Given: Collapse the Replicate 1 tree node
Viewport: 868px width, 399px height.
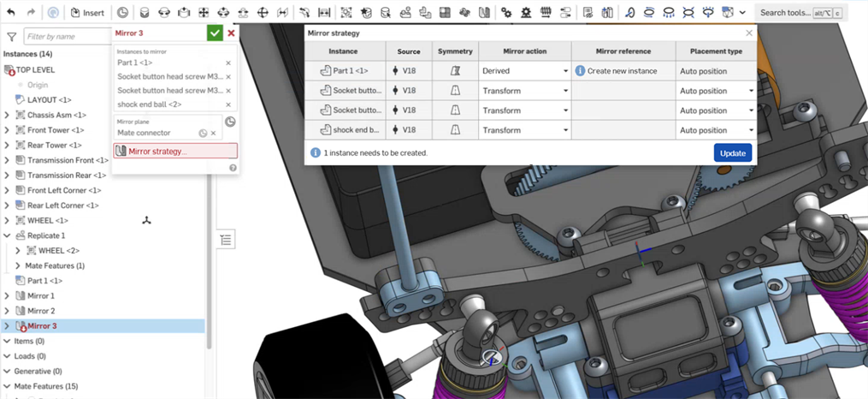Looking at the screenshot, I should click(x=8, y=235).
